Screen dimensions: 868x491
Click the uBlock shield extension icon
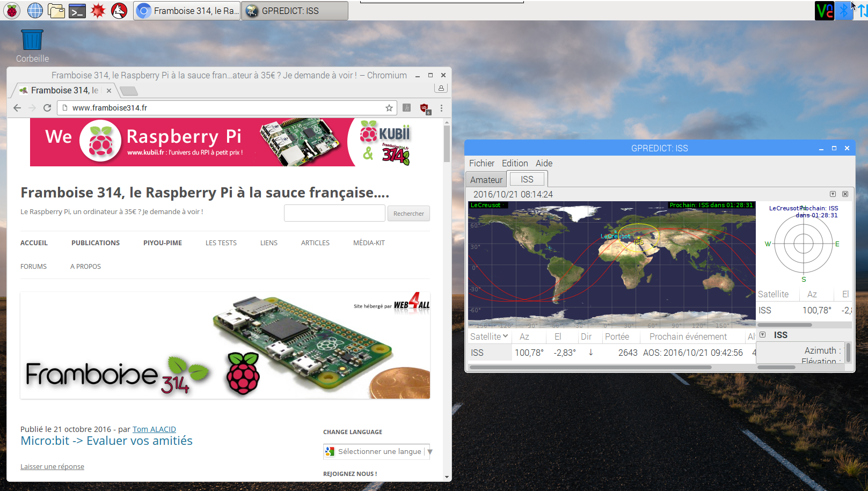point(425,108)
